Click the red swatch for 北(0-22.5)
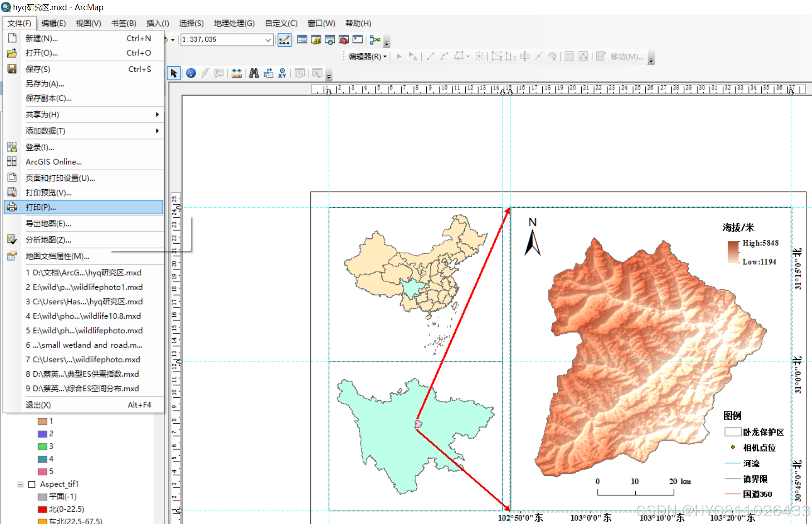The height and width of the screenshot is (524, 812). click(42, 509)
